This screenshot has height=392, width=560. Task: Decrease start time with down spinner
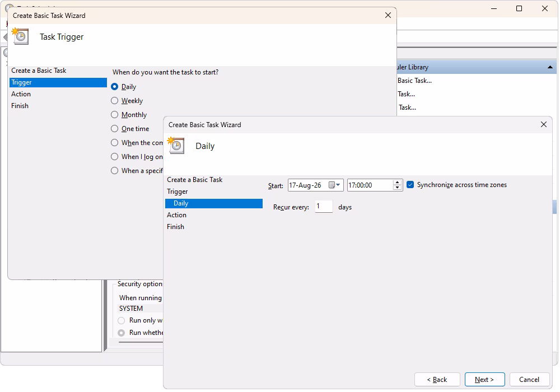(397, 188)
